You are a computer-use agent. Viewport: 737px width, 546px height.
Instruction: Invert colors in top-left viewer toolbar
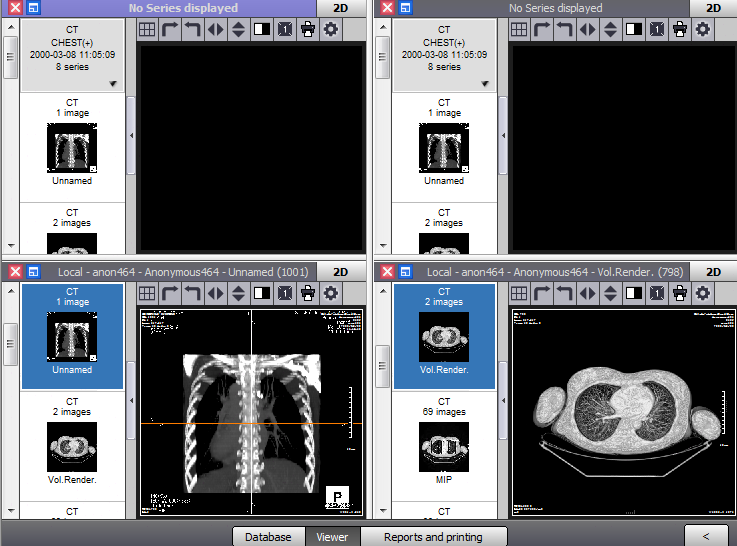tap(262, 30)
